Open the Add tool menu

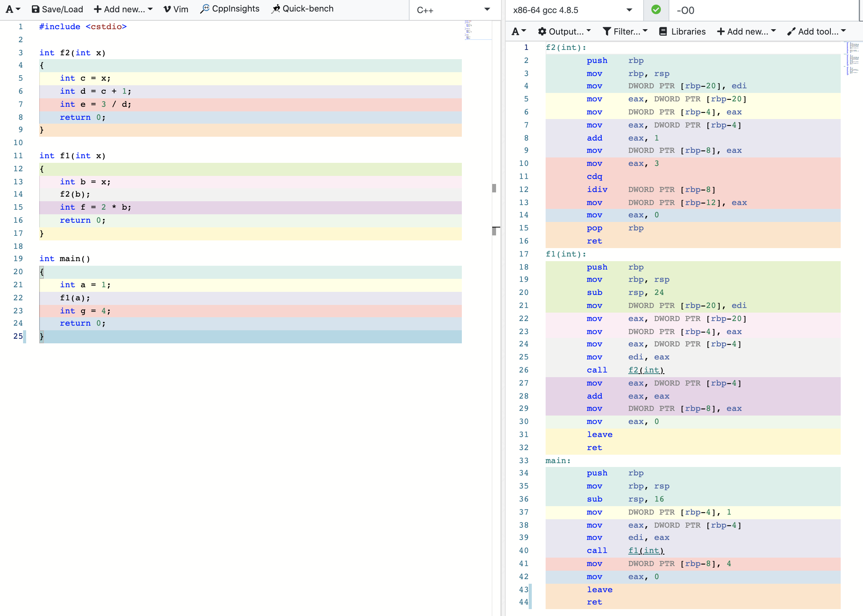pos(817,31)
